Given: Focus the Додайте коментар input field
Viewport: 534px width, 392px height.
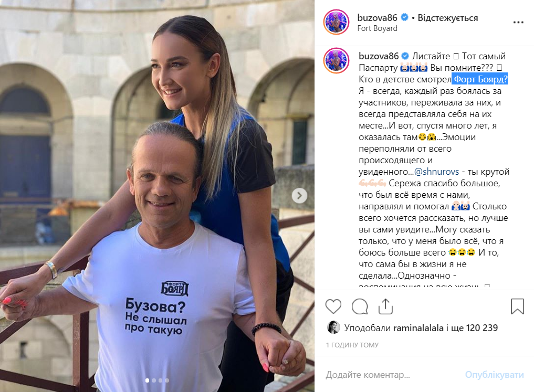Looking at the screenshot, I should tap(392, 375).
